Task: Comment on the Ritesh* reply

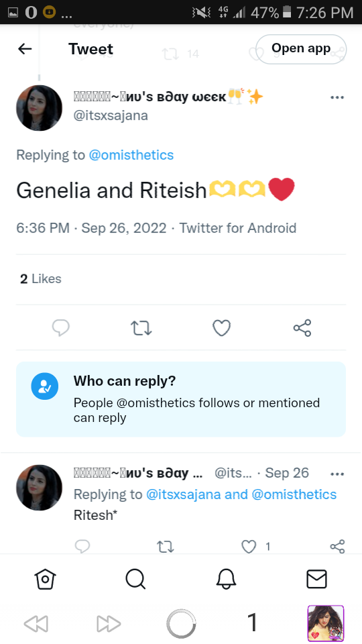Action: click(82, 546)
